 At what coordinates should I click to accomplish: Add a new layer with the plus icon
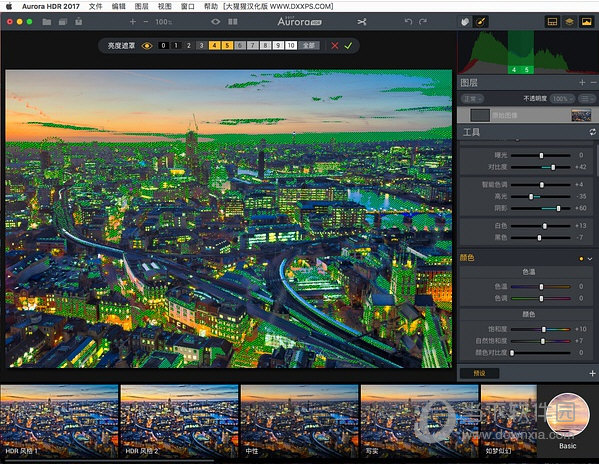[582, 82]
